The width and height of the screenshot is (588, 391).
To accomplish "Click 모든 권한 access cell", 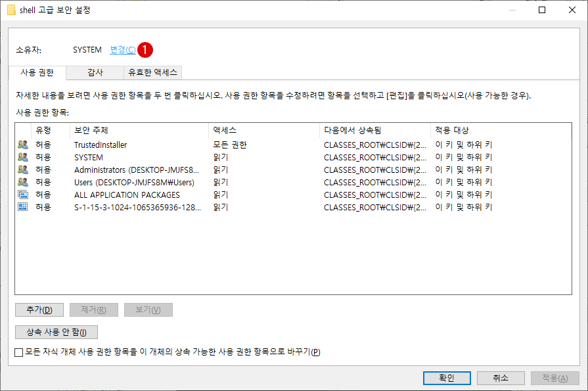I will [230, 145].
